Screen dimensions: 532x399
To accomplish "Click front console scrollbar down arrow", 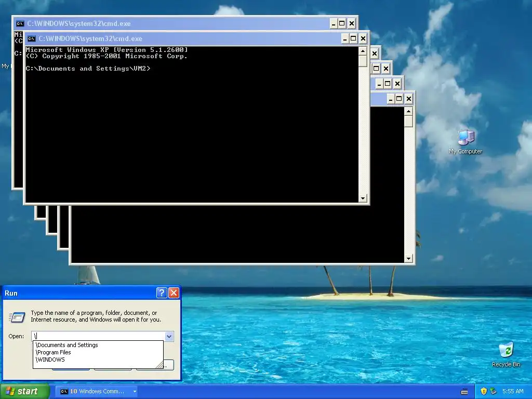I will coord(363,198).
